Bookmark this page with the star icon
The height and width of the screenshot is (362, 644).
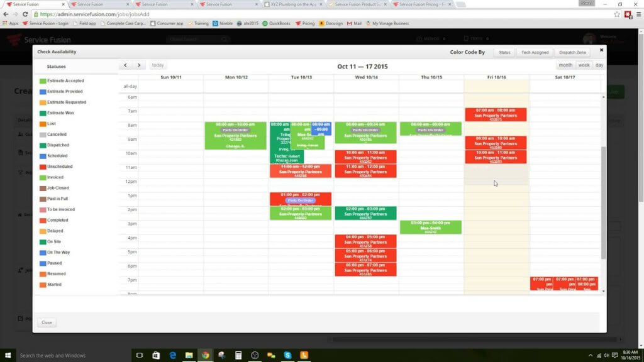pyautogui.click(x=616, y=14)
